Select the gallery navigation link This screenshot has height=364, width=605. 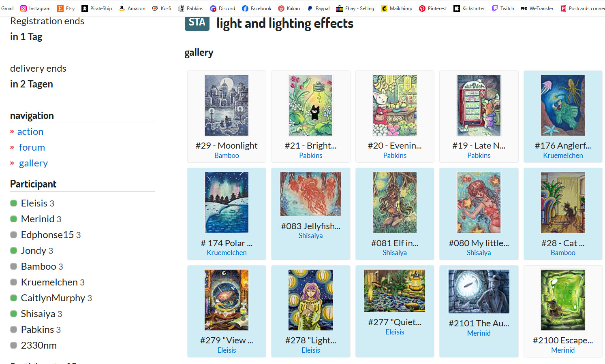click(33, 163)
